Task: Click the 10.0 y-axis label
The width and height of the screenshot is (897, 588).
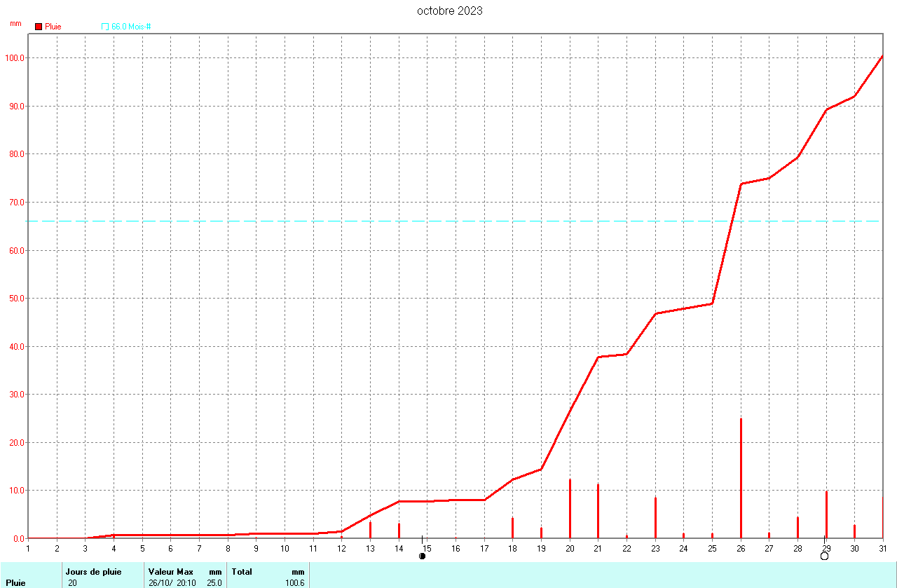Action: pyautogui.click(x=16, y=491)
